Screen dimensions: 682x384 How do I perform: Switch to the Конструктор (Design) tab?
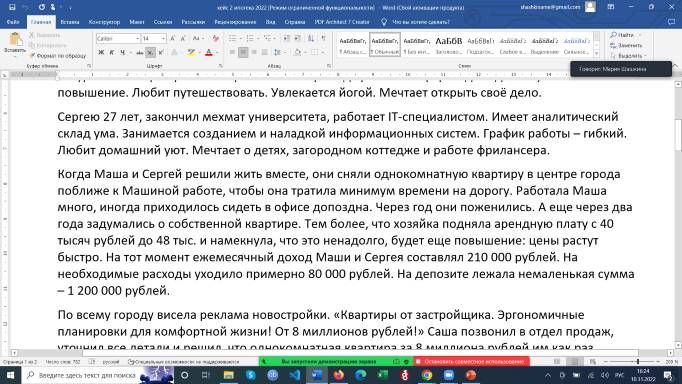click(104, 21)
